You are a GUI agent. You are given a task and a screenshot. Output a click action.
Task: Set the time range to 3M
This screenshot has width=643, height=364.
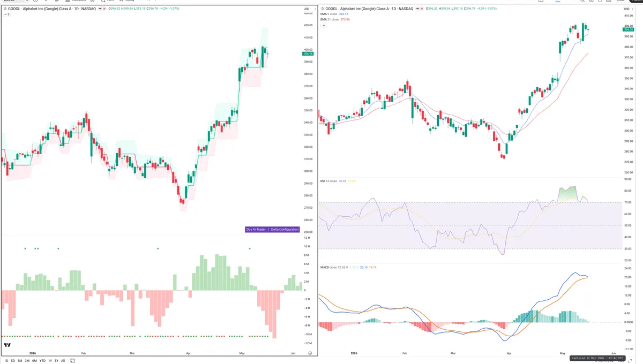tap(27, 361)
